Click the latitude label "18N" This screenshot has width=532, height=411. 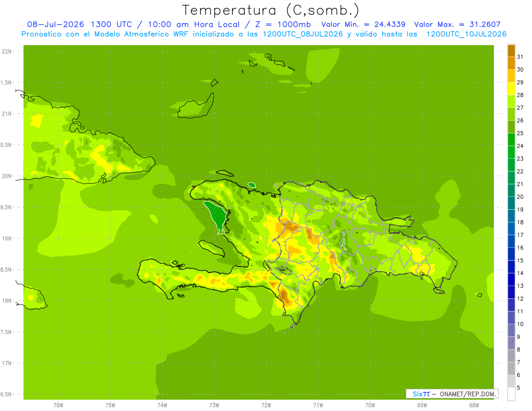7,301
